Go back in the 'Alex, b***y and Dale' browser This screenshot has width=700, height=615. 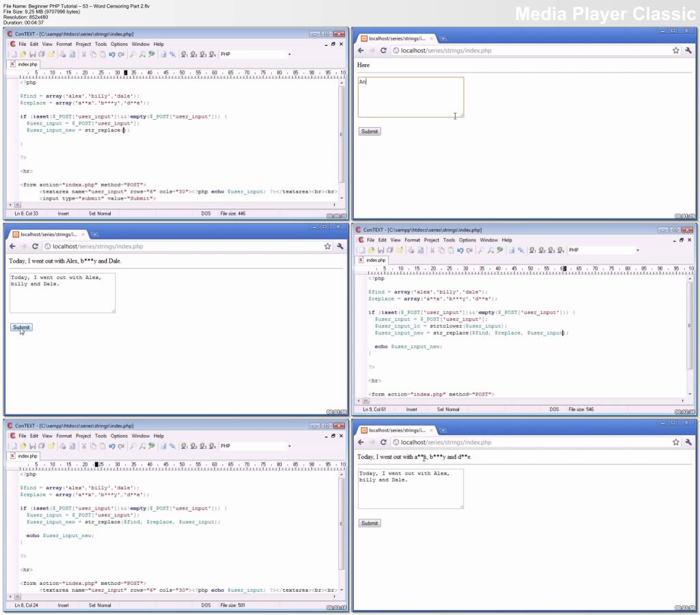tap(12, 247)
